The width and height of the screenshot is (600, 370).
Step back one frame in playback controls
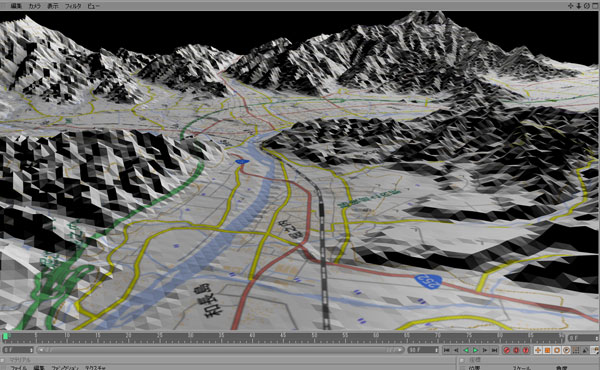click(456, 350)
